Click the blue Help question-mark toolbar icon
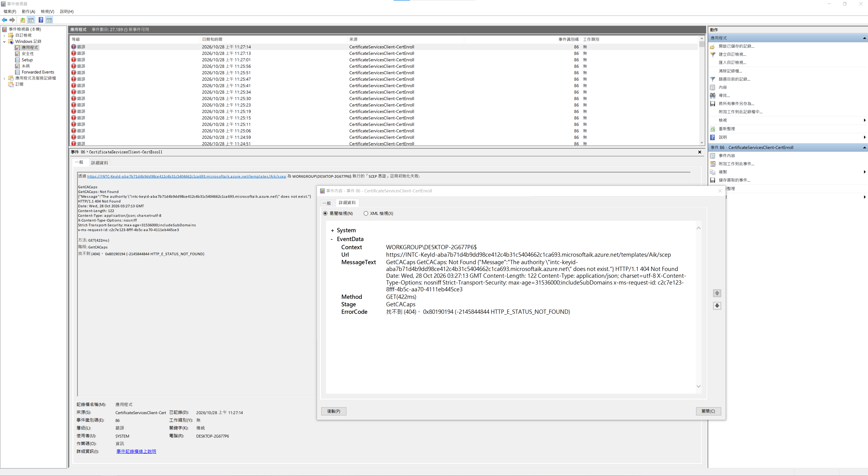The image size is (868, 476). (x=41, y=20)
